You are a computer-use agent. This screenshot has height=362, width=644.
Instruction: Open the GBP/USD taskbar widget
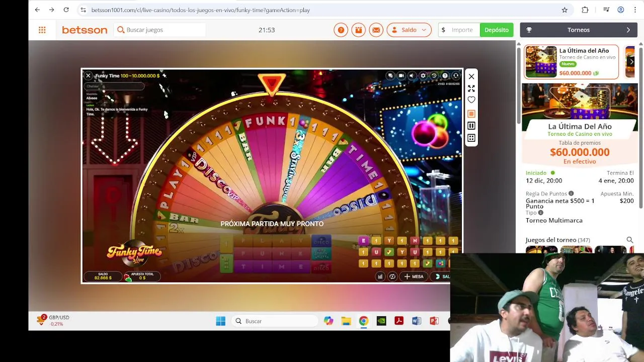[53, 320]
